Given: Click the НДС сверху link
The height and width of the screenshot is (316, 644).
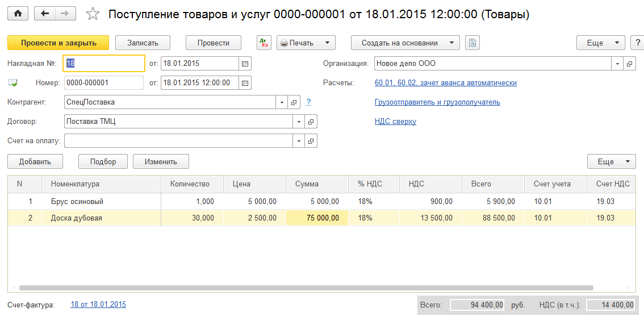Looking at the screenshot, I should 395,122.
